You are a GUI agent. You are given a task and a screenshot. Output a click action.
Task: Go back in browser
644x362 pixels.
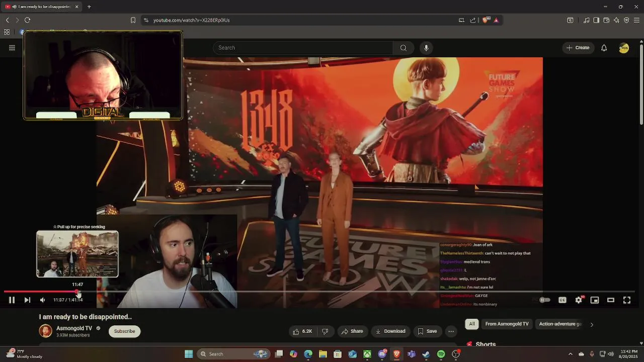(7, 20)
